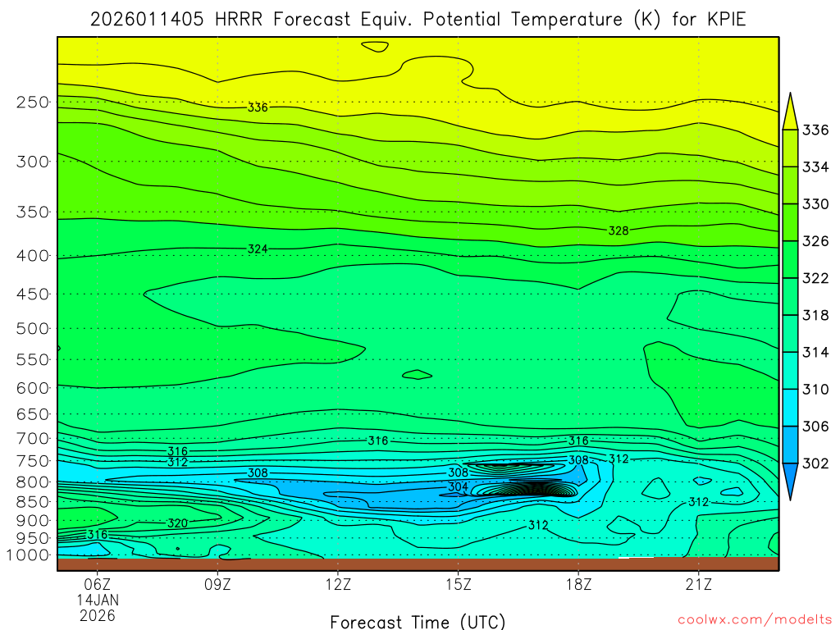
Task: Click the 550 pressure level label
Action: tap(33, 359)
